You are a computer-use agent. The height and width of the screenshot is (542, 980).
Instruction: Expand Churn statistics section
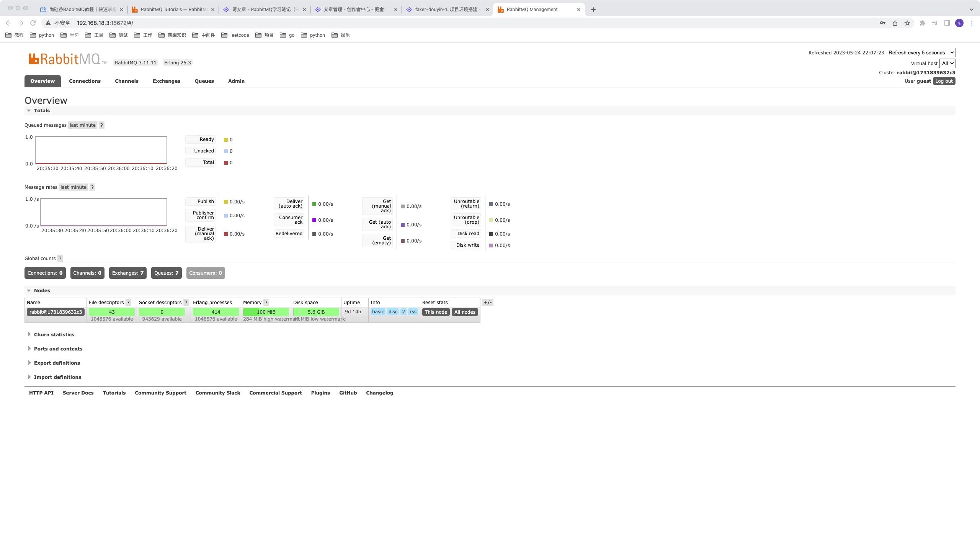pos(54,335)
